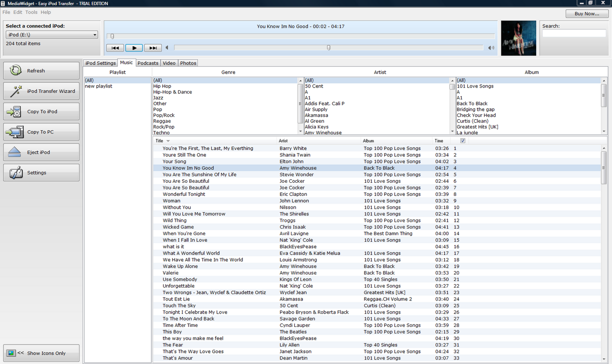Open the Edit menu

pos(18,12)
